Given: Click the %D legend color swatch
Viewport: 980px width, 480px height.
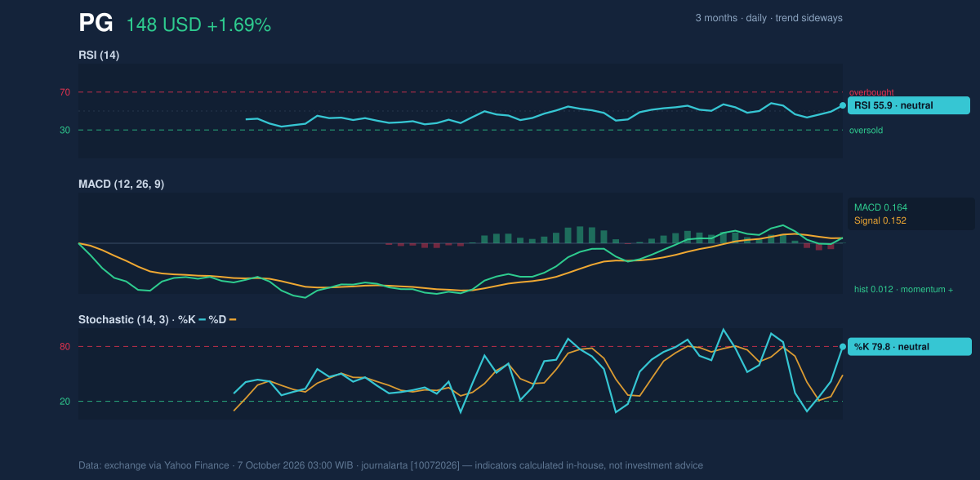Looking at the screenshot, I should [233, 320].
